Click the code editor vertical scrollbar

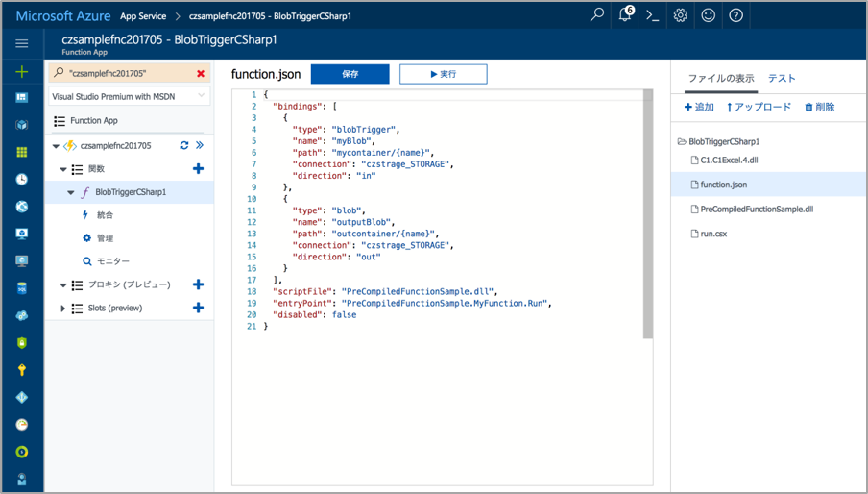coord(648,213)
